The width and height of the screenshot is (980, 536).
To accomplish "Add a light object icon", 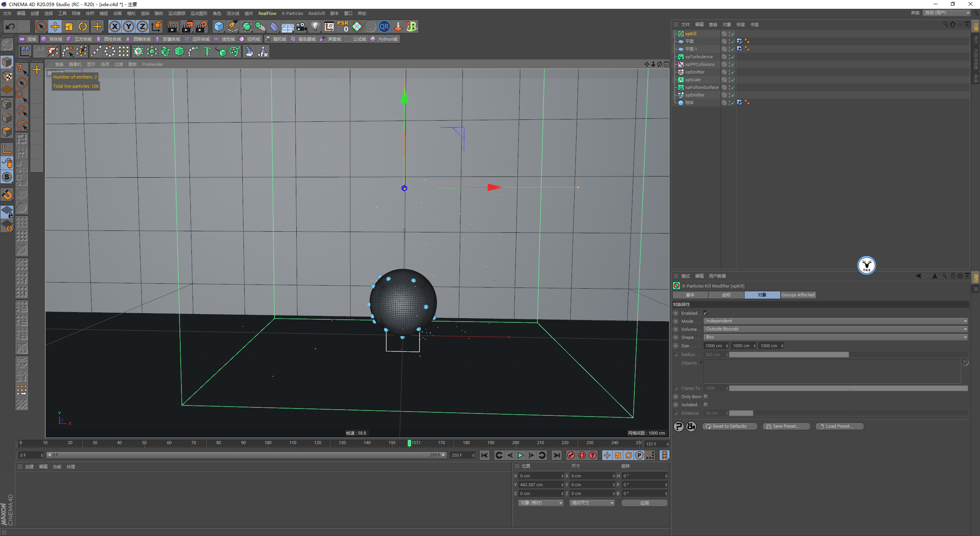I will 315,26.
